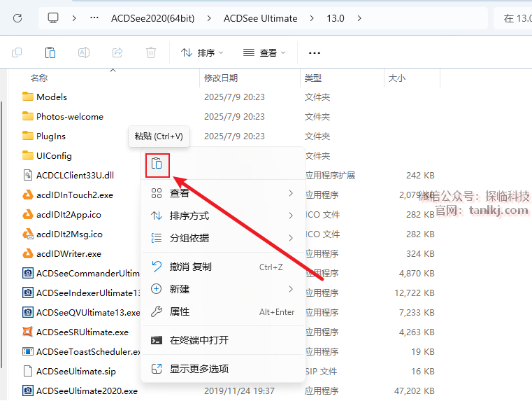Screen dimensions: 532x401
Task: Select the Models folder icon
Action: pos(28,97)
